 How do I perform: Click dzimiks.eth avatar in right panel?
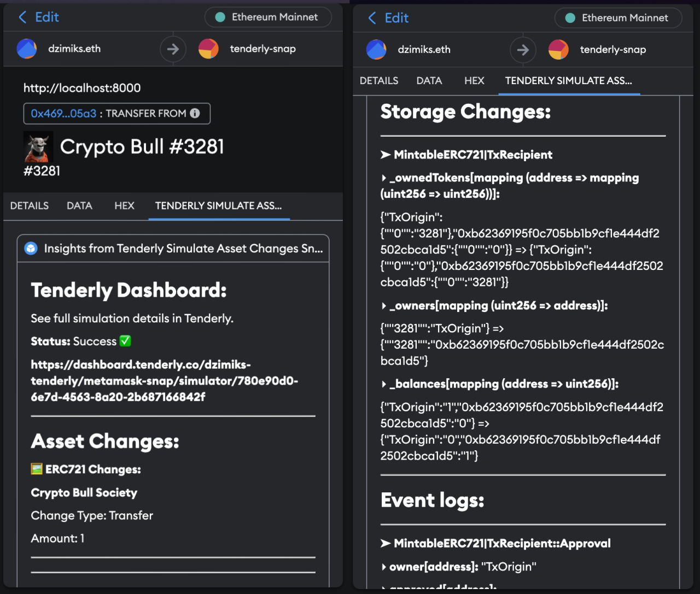click(376, 50)
